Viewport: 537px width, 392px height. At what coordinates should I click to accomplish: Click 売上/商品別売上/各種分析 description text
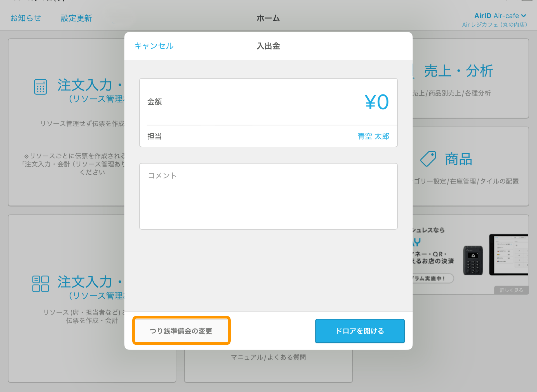click(451, 93)
